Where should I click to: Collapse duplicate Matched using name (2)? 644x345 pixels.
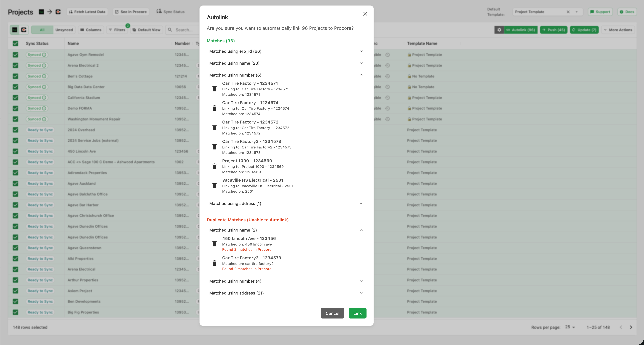(x=286, y=230)
